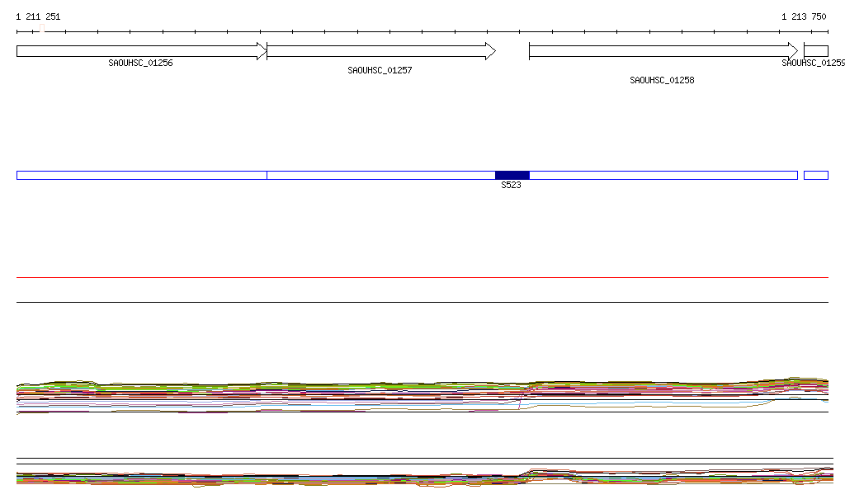Click end coordinate 1 213 750
The height and width of the screenshot is (504, 845).
tap(804, 16)
